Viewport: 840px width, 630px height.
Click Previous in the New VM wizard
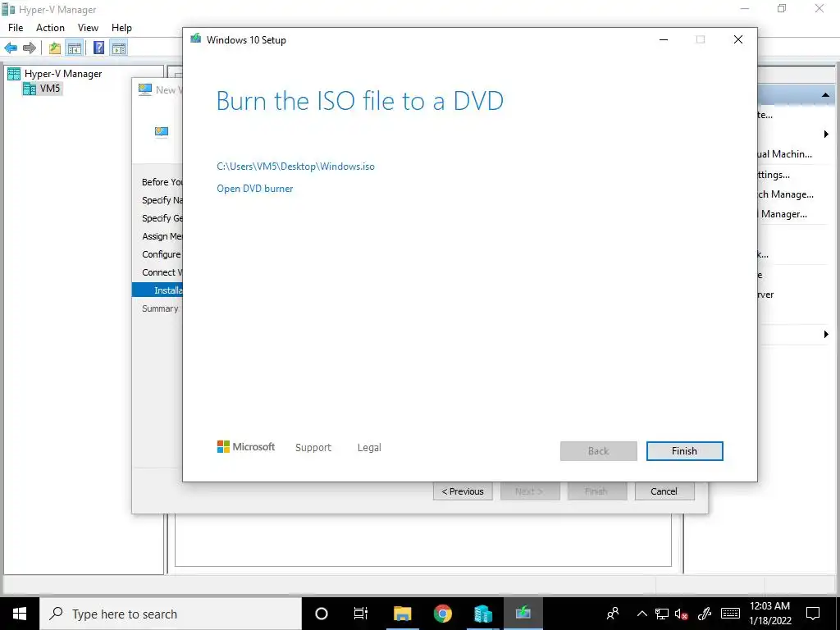click(463, 491)
